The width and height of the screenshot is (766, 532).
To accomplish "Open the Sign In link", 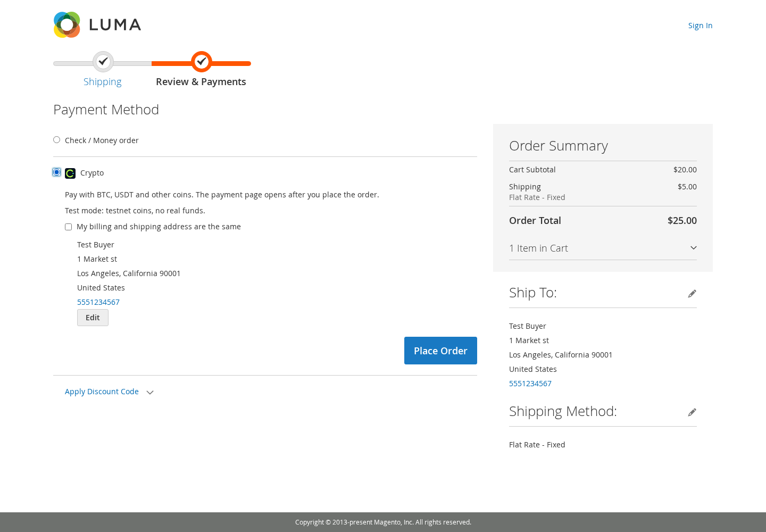I will [x=700, y=26].
